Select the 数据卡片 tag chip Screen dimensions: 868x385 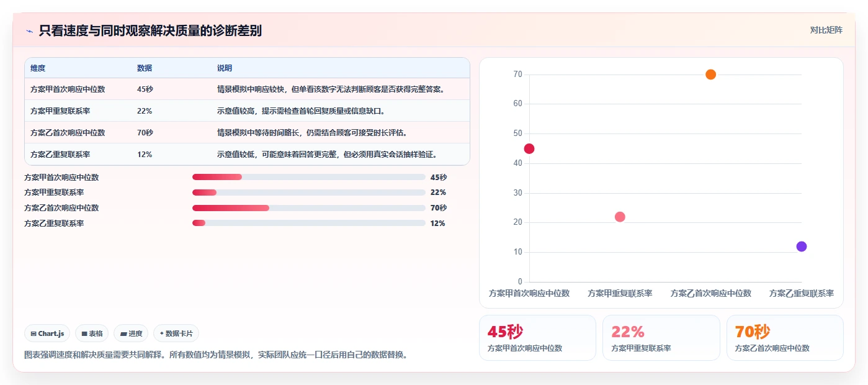pyautogui.click(x=176, y=333)
